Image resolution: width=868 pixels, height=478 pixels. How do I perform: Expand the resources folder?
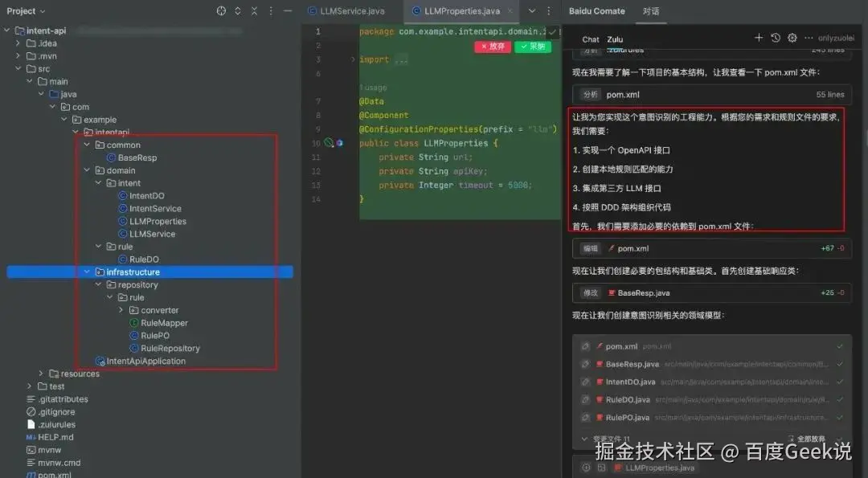(41, 374)
